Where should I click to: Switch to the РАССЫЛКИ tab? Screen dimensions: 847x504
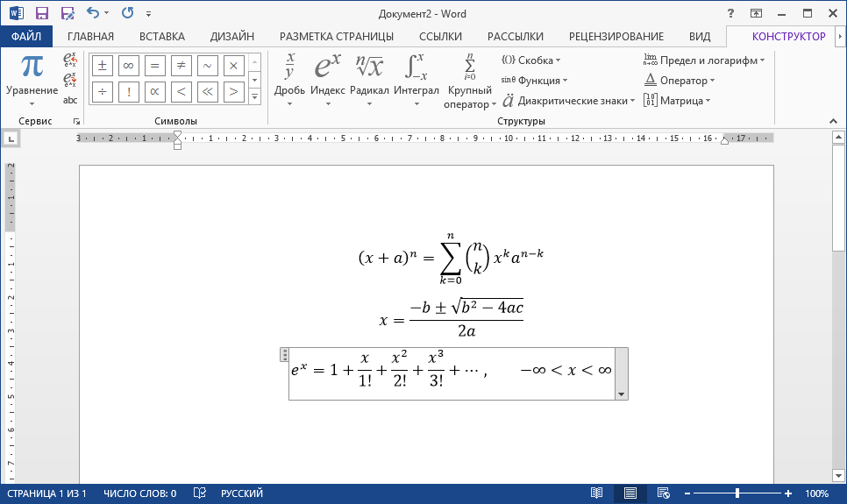(516, 36)
